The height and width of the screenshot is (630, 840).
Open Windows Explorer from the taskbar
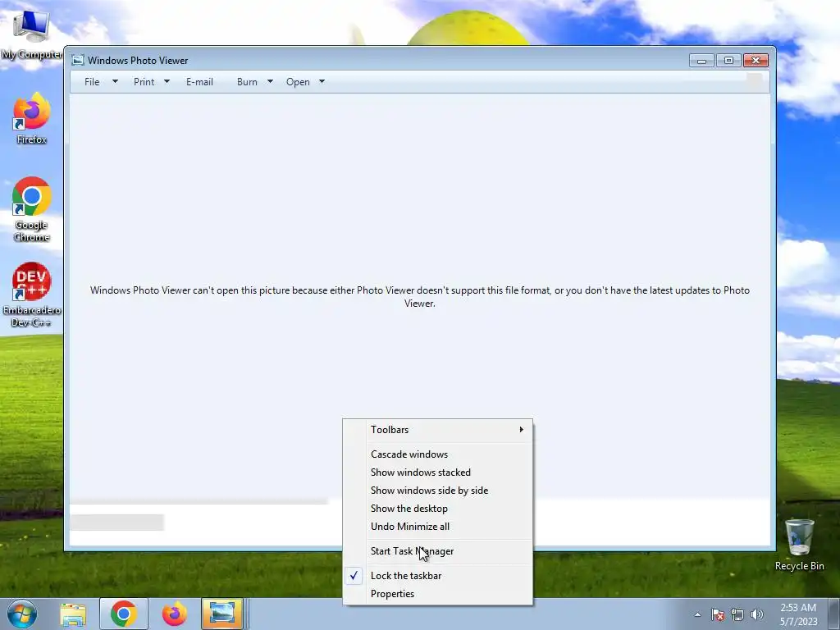click(73, 614)
